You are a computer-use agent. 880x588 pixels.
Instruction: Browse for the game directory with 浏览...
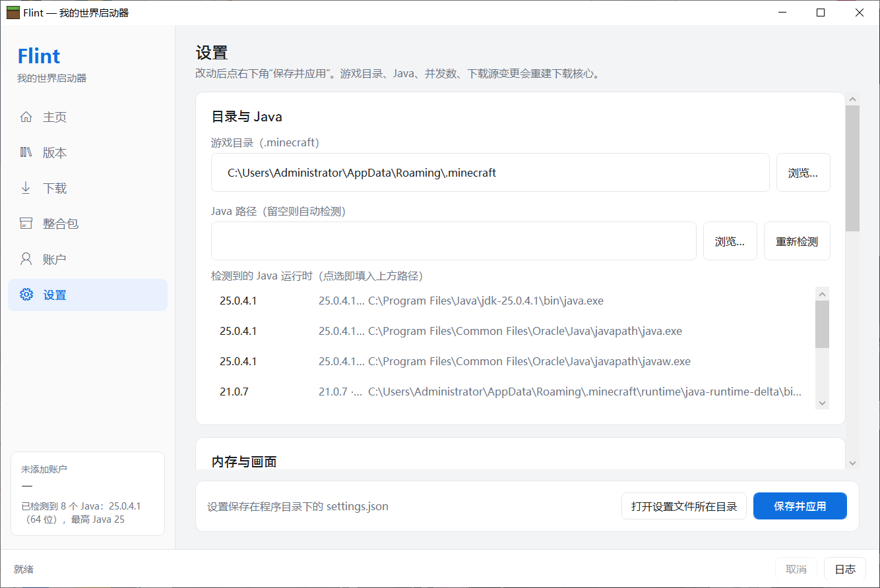[x=803, y=173]
